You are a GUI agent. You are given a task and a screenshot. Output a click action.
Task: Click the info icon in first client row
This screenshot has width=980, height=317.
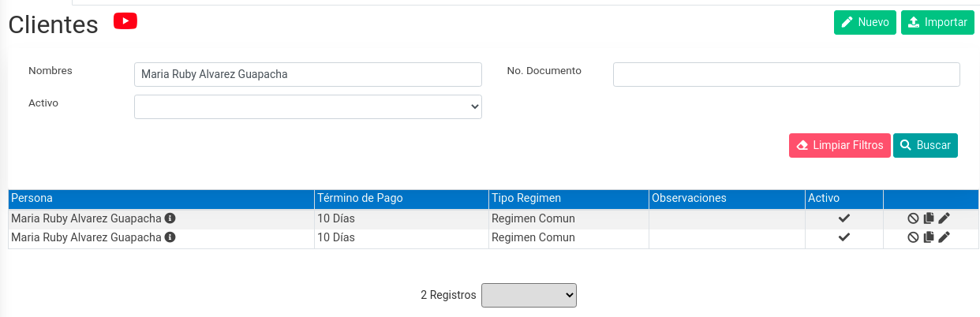pos(170,218)
